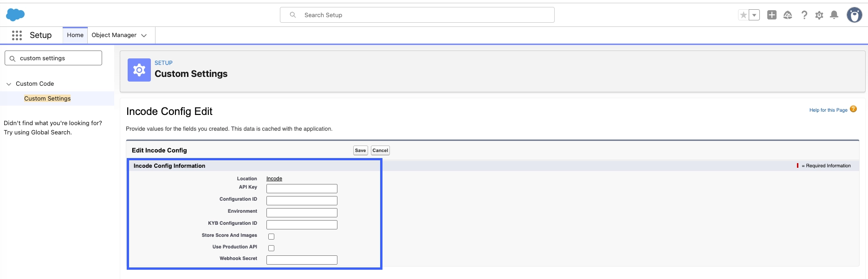Click the Environment input field
868x279 pixels.
point(302,213)
